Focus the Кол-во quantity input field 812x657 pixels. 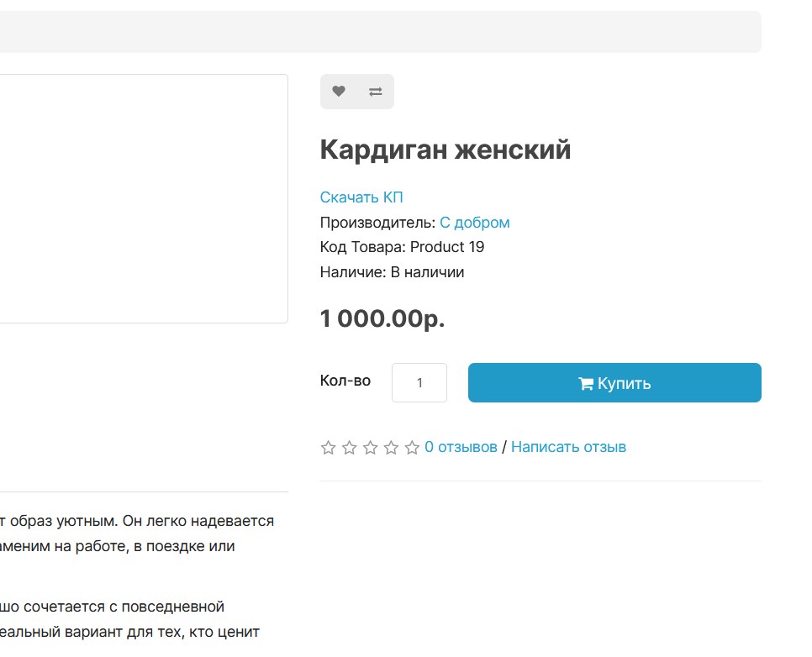point(419,383)
